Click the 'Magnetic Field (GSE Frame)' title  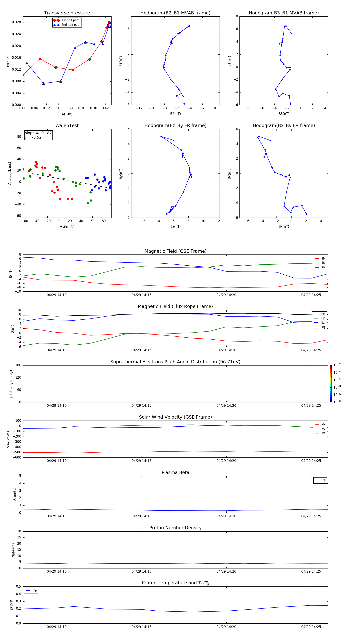(x=175, y=251)
